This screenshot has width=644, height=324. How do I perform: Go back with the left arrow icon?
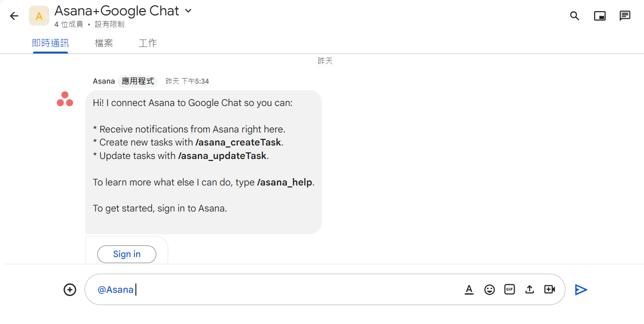pos(14,16)
